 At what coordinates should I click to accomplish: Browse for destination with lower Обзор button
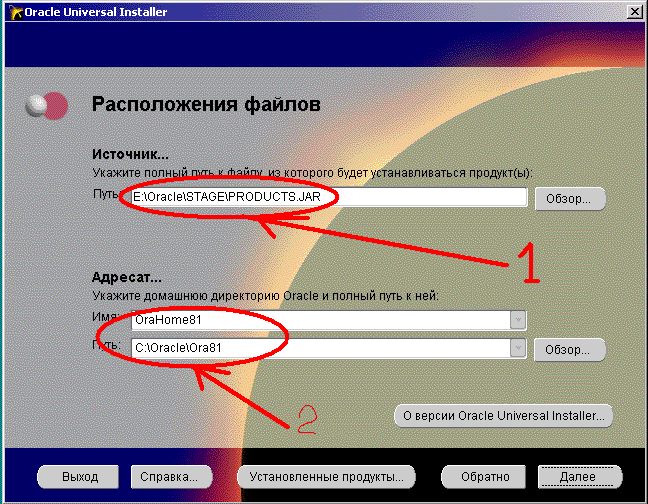tap(569, 350)
